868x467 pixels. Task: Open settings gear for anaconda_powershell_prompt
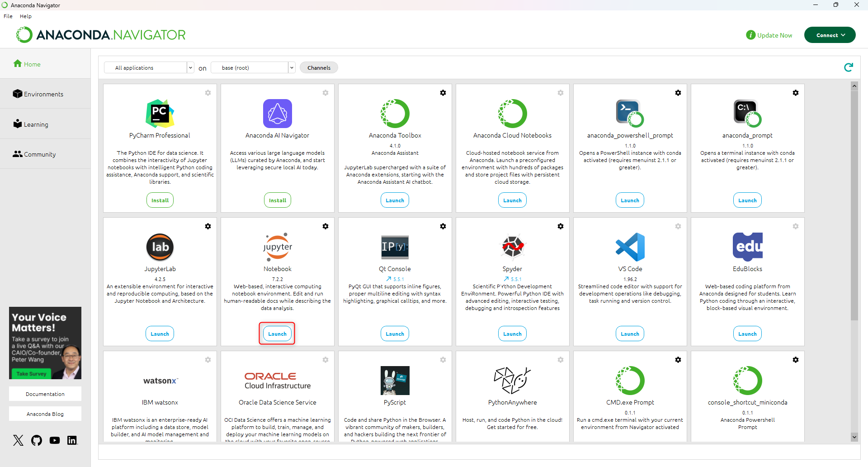pos(678,93)
